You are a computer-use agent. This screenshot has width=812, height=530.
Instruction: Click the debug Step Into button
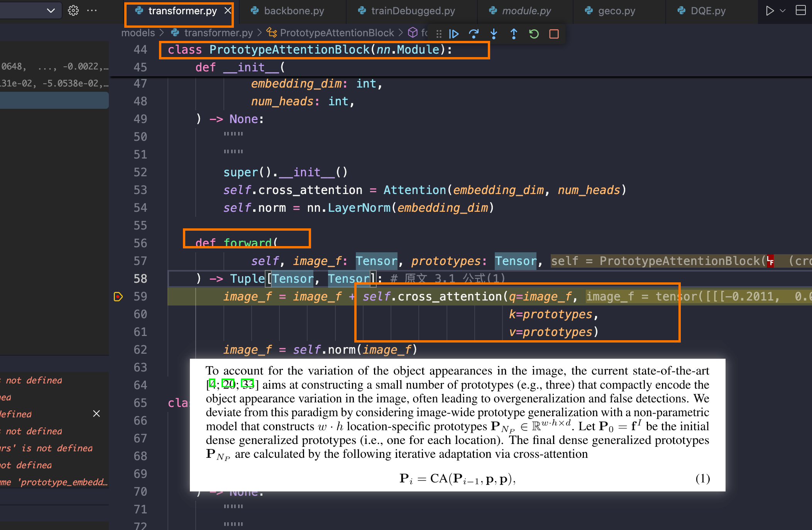494,34
